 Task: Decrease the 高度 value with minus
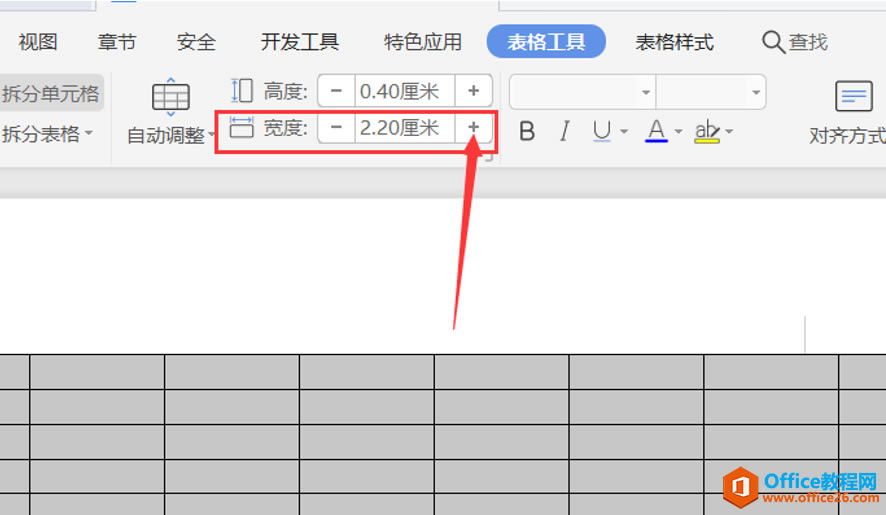(336, 90)
